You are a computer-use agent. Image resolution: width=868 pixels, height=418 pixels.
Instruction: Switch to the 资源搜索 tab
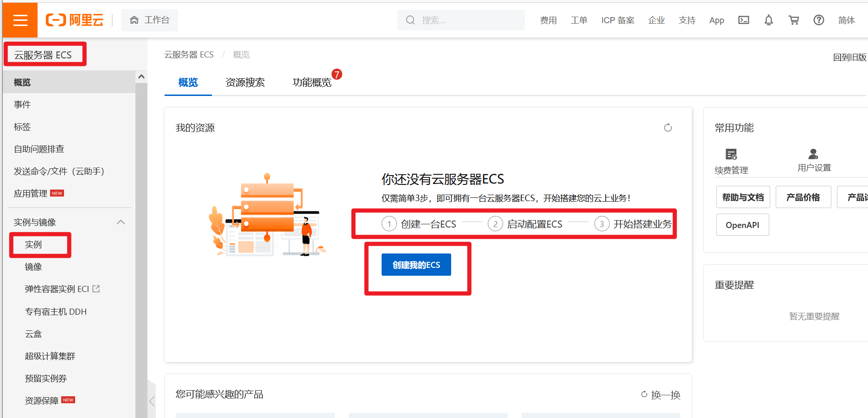tap(245, 82)
